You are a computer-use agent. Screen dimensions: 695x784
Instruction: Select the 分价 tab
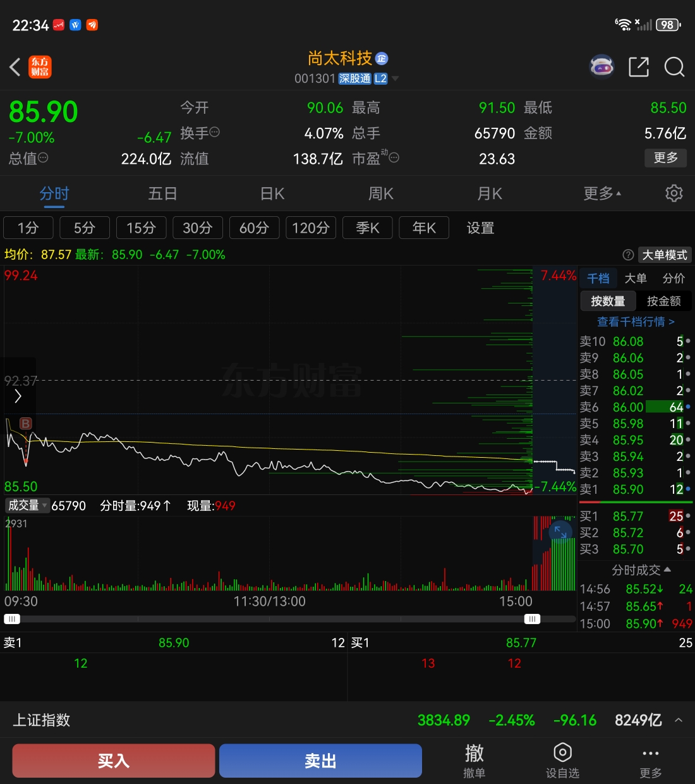tap(674, 278)
